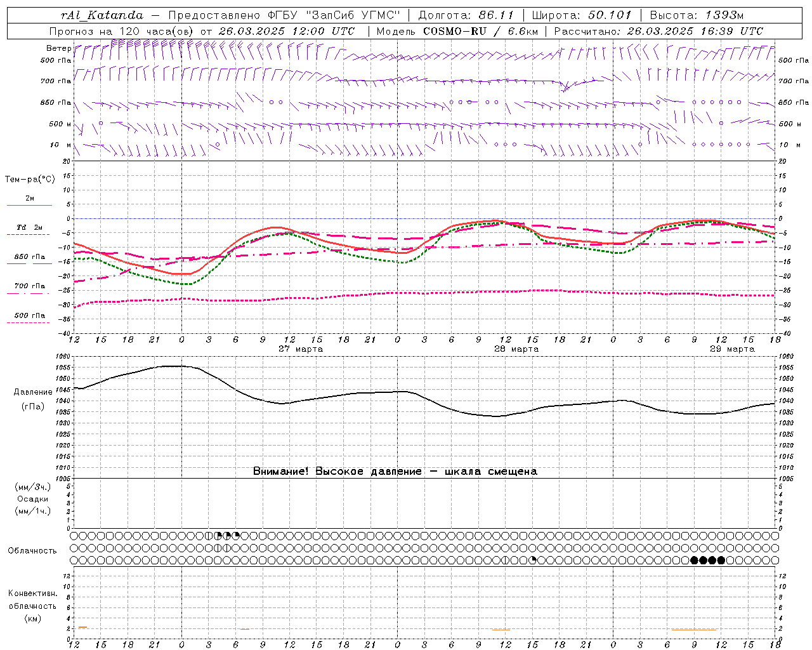Screen dimensions: 812x650
Task: Click the pink dotted sample under legend 500 гПа
Action: 28,322
